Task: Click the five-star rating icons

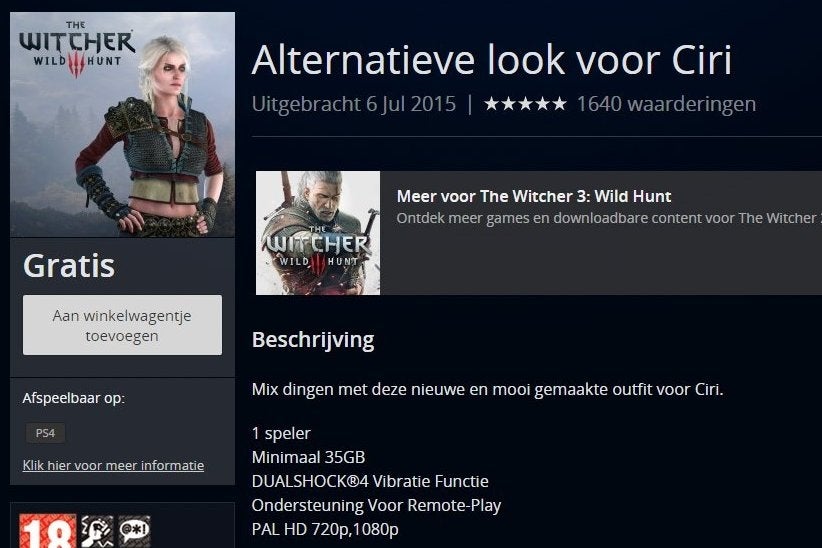Action: coord(525,104)
